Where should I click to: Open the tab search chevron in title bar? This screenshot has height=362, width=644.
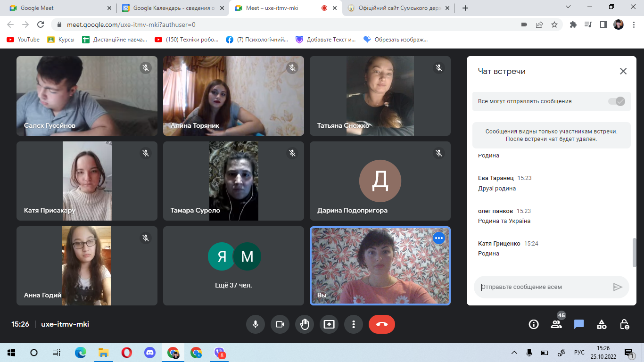[569, 7]
